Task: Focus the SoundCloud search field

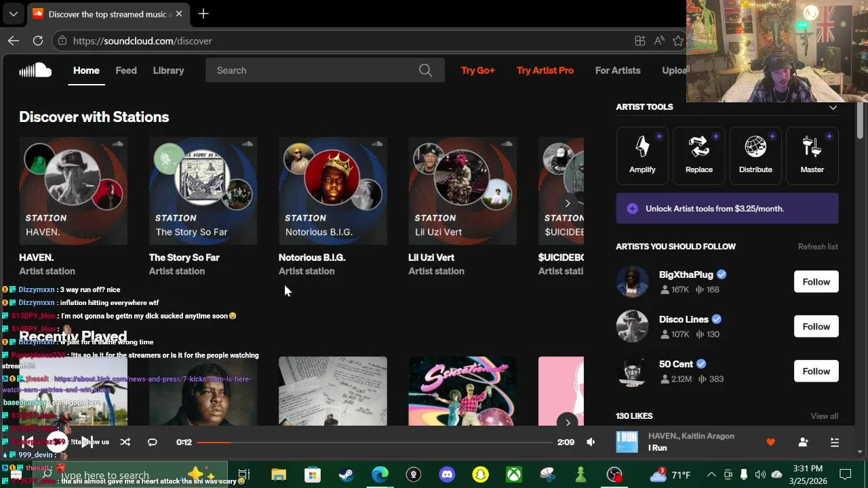Action: coord(325,70)
